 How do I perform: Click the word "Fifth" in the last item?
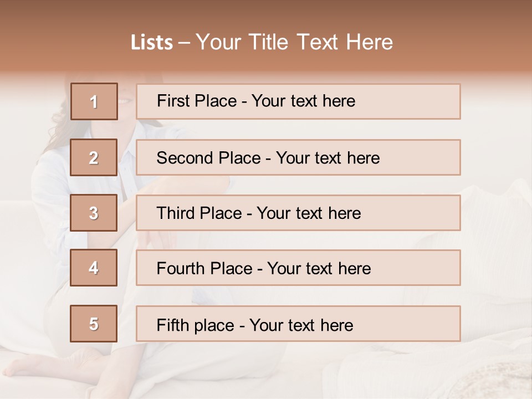173,325
